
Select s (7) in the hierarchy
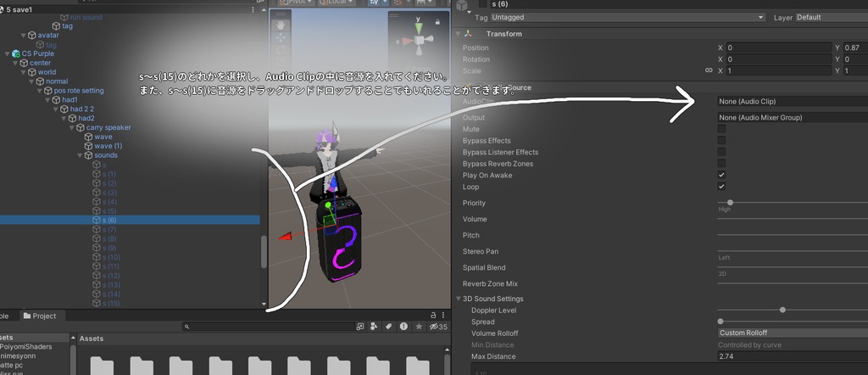pos(109,229)
